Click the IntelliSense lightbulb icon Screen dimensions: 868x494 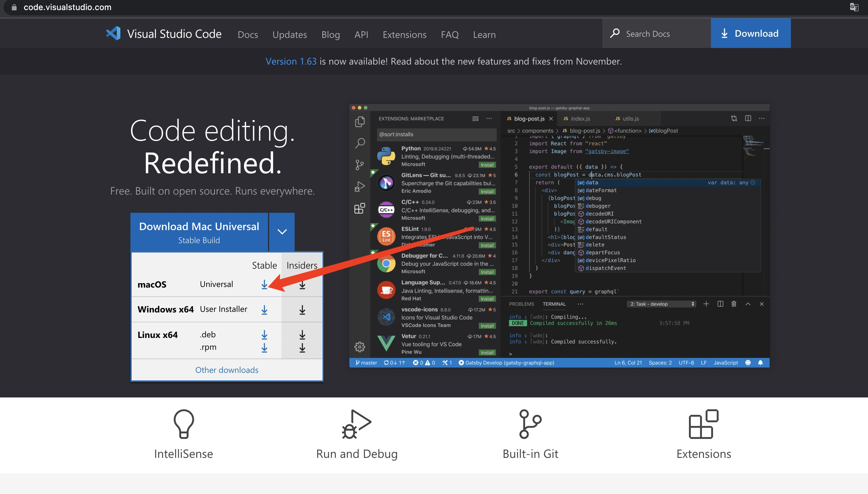[184, 424]
